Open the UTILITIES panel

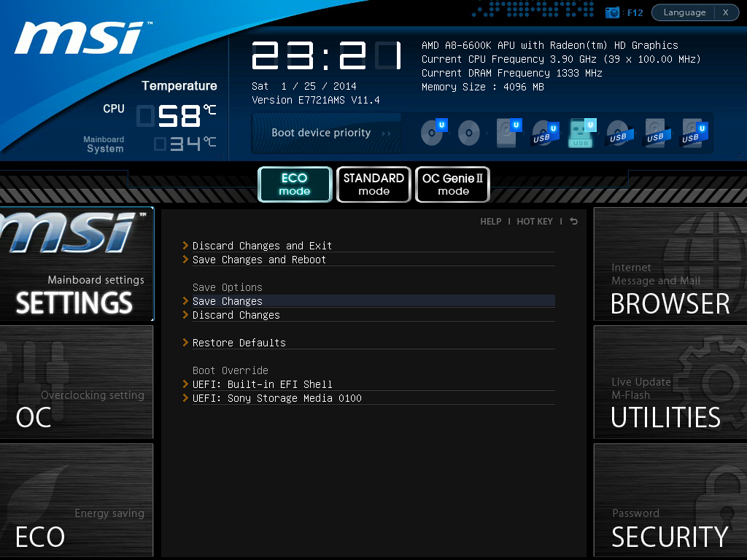[670, 382]
